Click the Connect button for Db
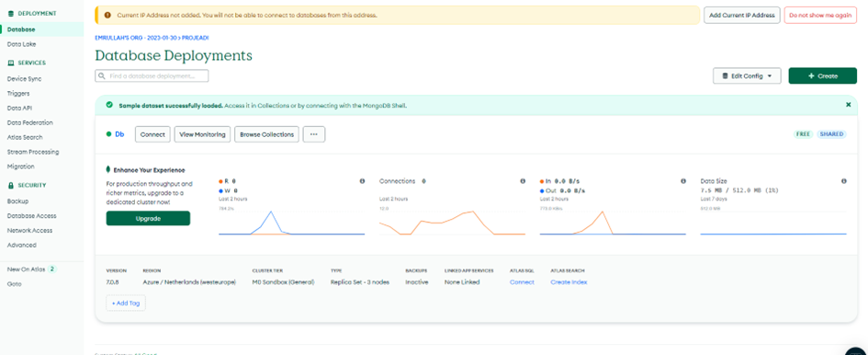Viewport: 868px width, 355px height. click(152, 134)
